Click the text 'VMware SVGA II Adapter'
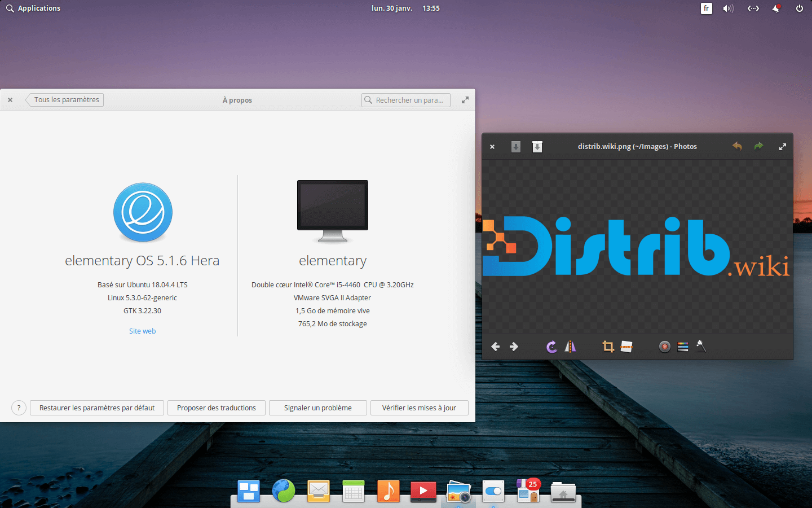Image resolution: width=812 pixels, height=508 pixels. [333, 298]
